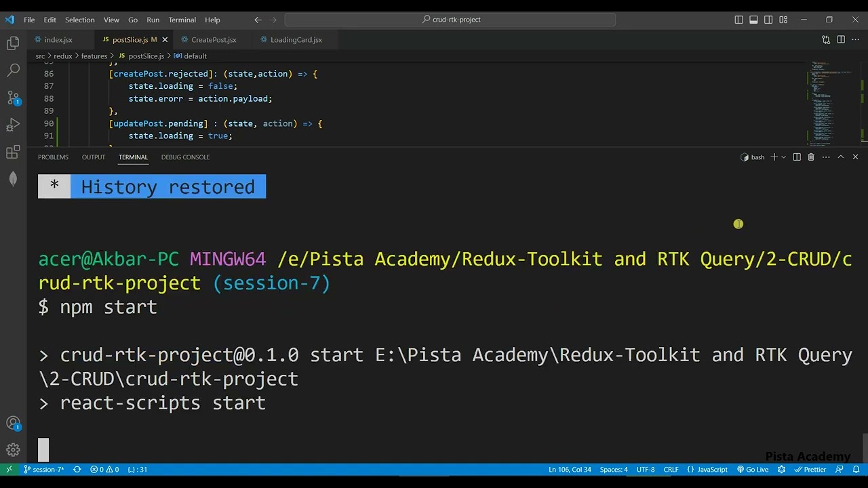Show the Output panel tab
868x488 pixels.
coord(94,157)
